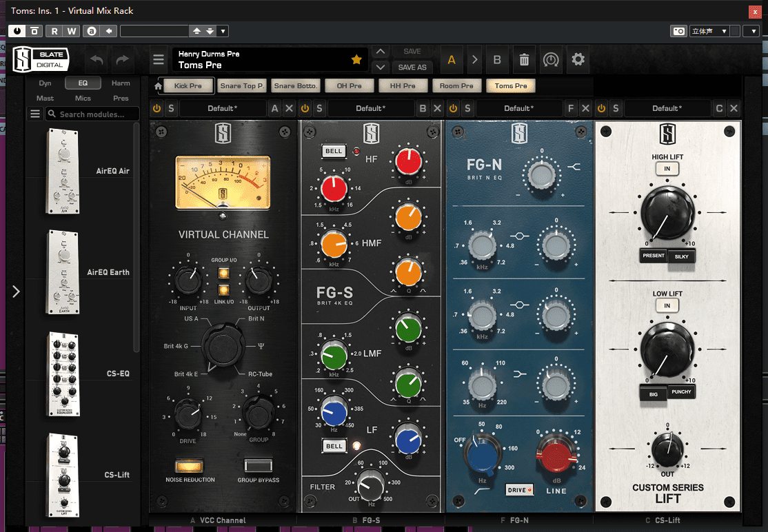This screenshot has height=532, width=768.
Task: Open the rightmost host toolbar dropdown arrow
Action: (x=753, y=31)
